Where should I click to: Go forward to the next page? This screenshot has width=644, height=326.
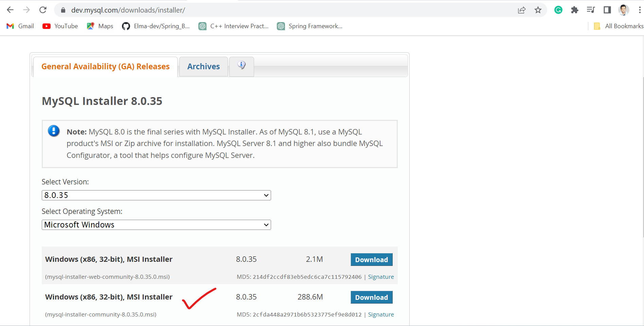click(26, 10)
